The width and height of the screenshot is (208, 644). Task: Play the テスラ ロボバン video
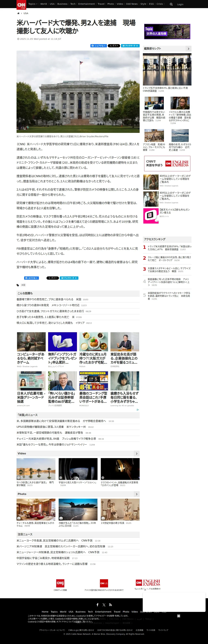(120, 469)
